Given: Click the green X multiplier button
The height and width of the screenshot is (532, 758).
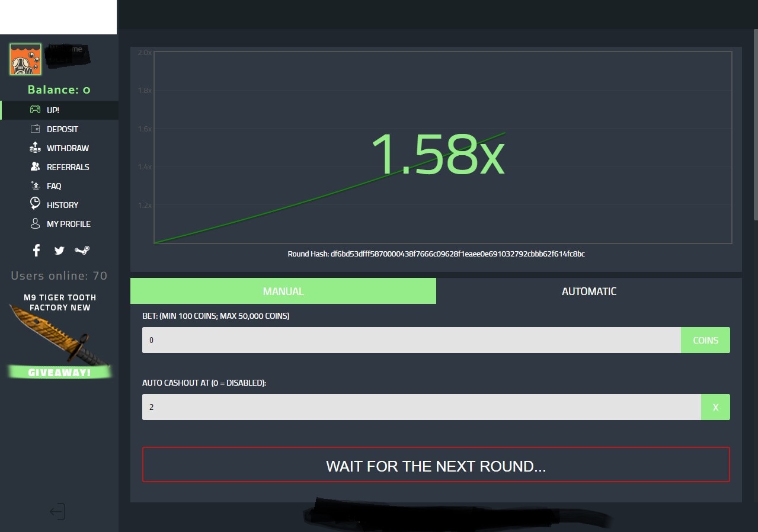Looking at the screenshot, I should click(715, 408).
